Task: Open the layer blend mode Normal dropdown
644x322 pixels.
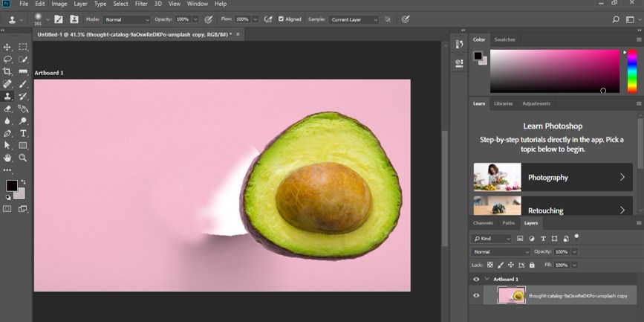Action: (x=501, y=252)
